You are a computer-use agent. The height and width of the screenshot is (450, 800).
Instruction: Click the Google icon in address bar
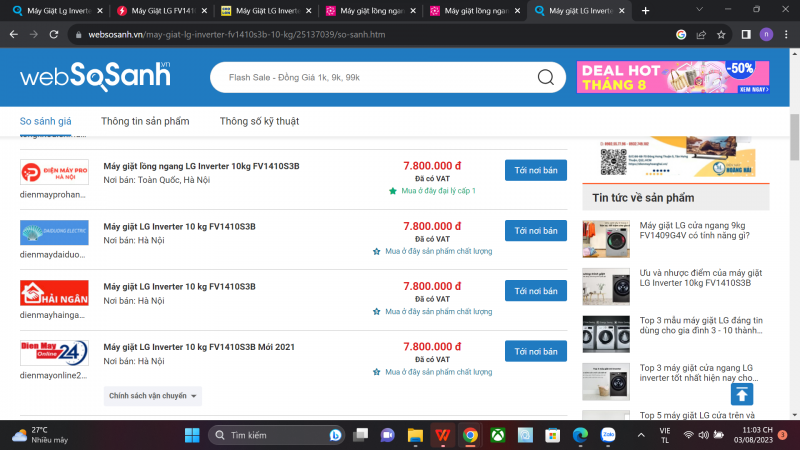point(681,34)
